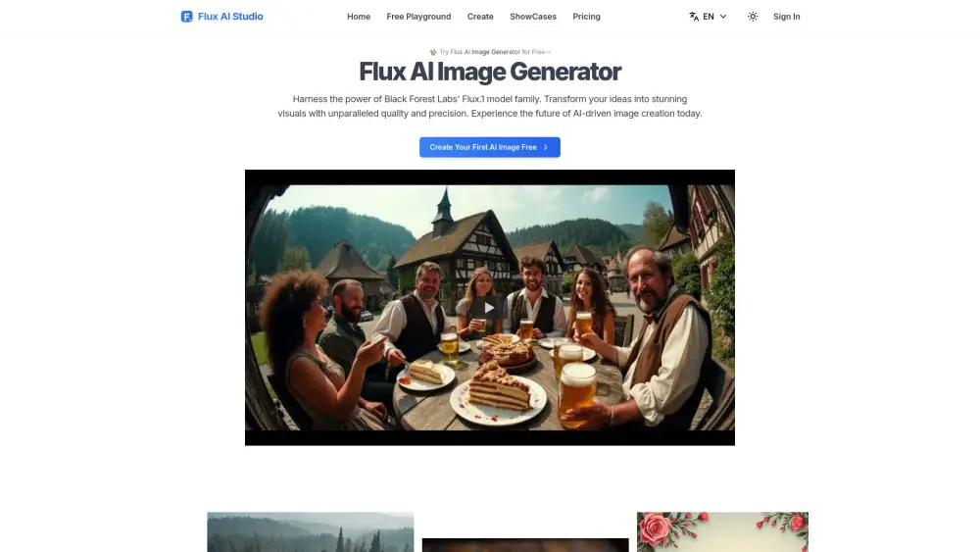
Task: Click the arrow on Create Your First AI Image button
Action: pyautogui.click(x=546, y=147)
